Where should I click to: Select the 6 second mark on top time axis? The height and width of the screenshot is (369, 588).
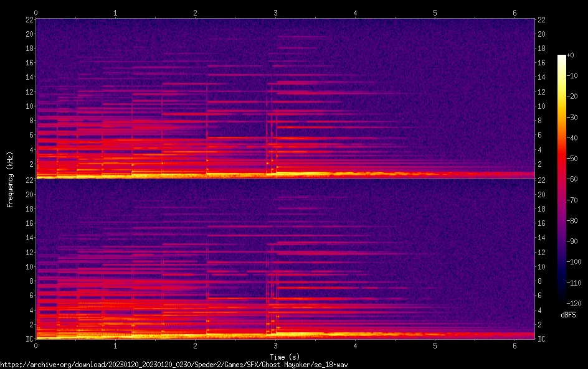pyautogui.click(x=515, y=12)
